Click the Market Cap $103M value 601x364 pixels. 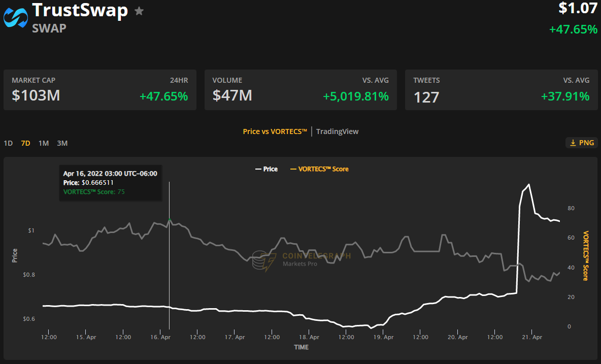coord(36,95)
